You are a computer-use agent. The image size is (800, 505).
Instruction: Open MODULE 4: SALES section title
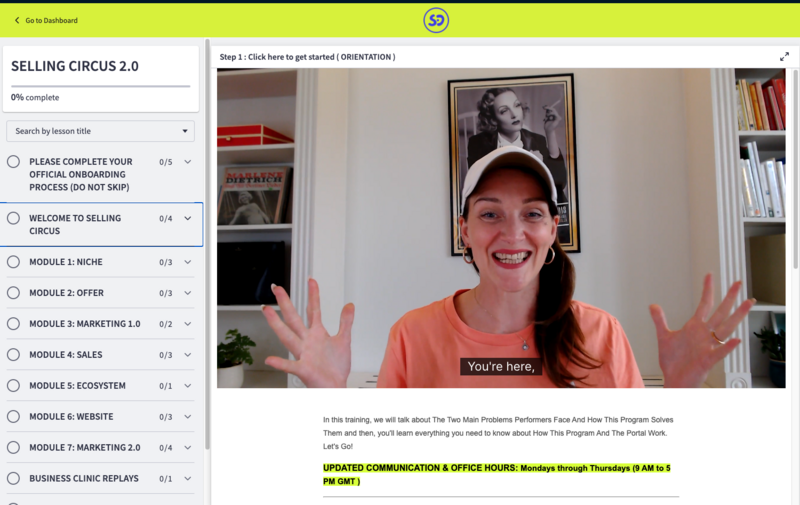[66, 355]
